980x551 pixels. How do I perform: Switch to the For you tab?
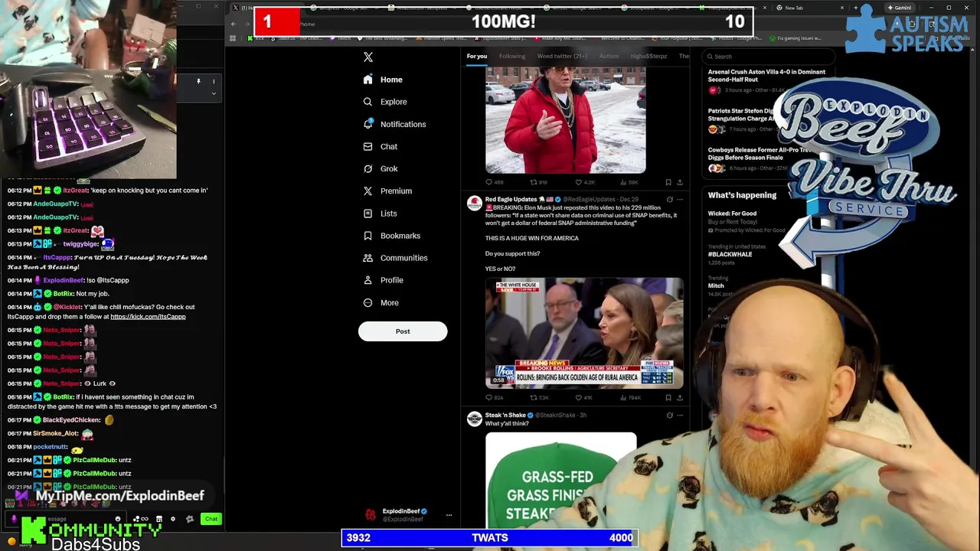477,56
